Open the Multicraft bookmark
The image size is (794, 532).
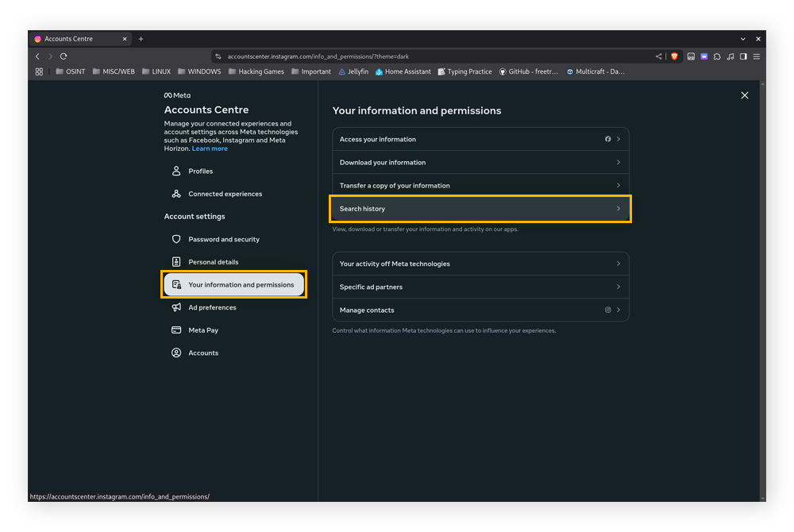(x=595, y=72)
